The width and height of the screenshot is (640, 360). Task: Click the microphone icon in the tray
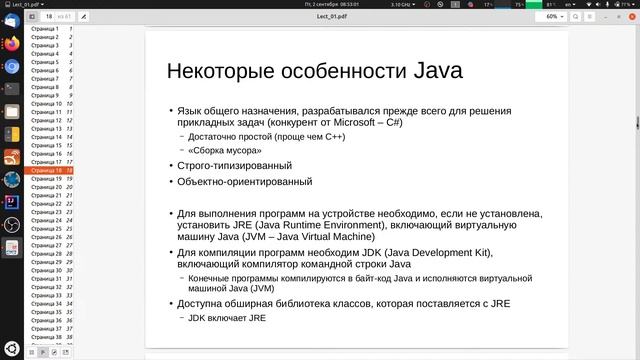point(607,4)
